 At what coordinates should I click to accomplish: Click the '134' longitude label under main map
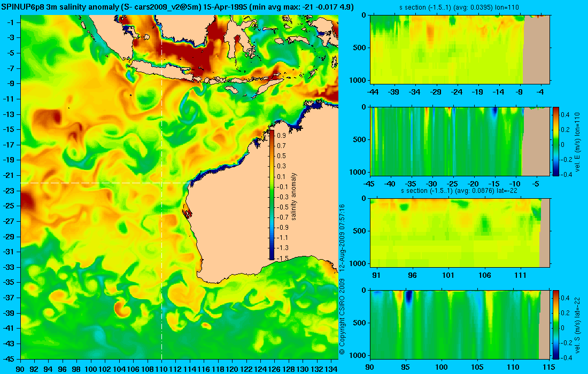[x=331, y=369]
